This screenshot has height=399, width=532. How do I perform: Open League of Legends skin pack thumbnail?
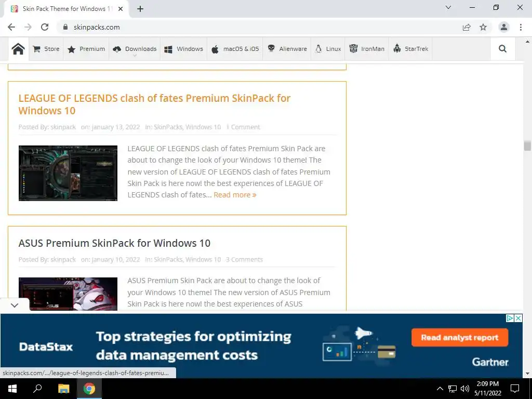(68, 173)
